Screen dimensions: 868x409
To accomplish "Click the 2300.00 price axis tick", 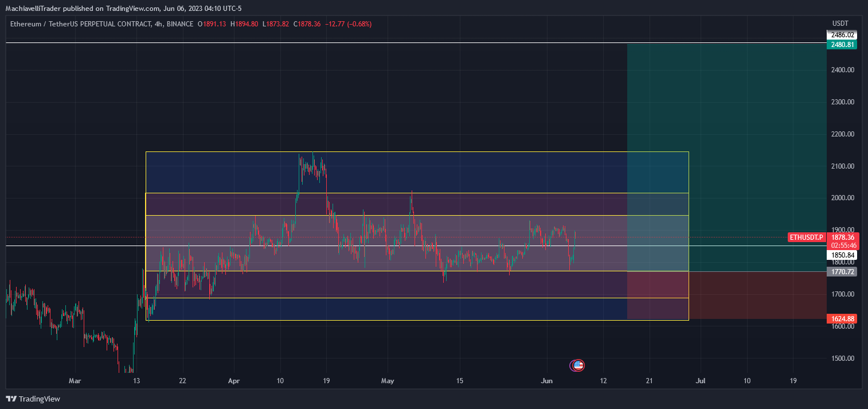I will point(843,102).
